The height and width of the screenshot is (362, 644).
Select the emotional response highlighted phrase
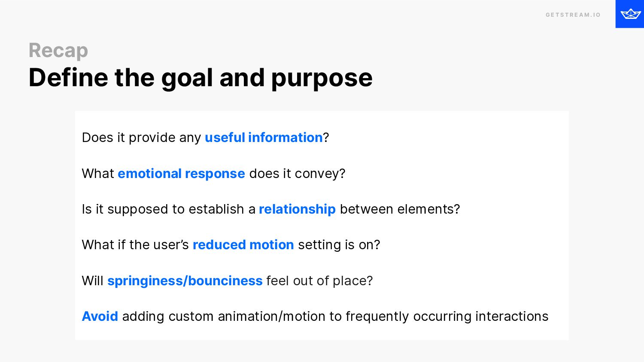[x=181, y=174]
